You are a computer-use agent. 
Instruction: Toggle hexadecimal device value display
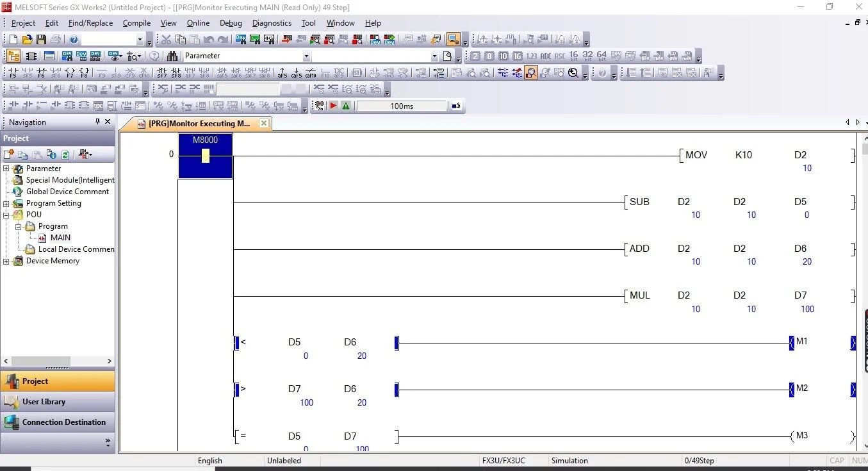(519, 56)
